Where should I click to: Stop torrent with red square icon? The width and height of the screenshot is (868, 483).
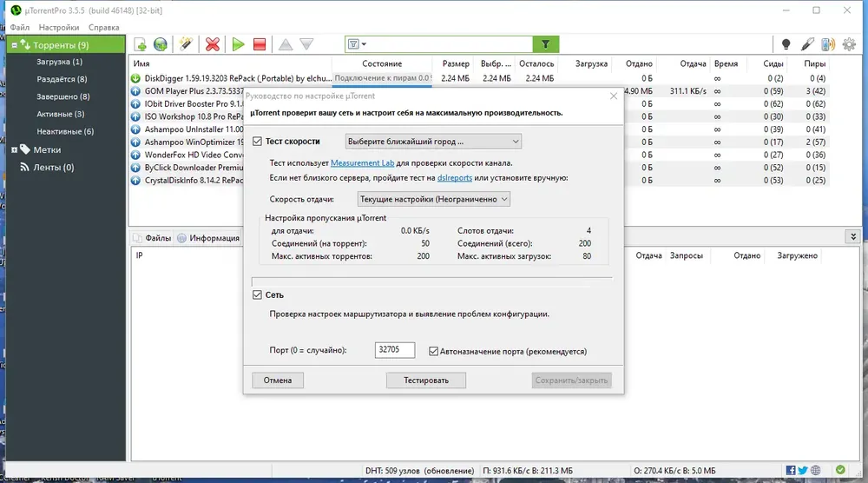(259, 44)
